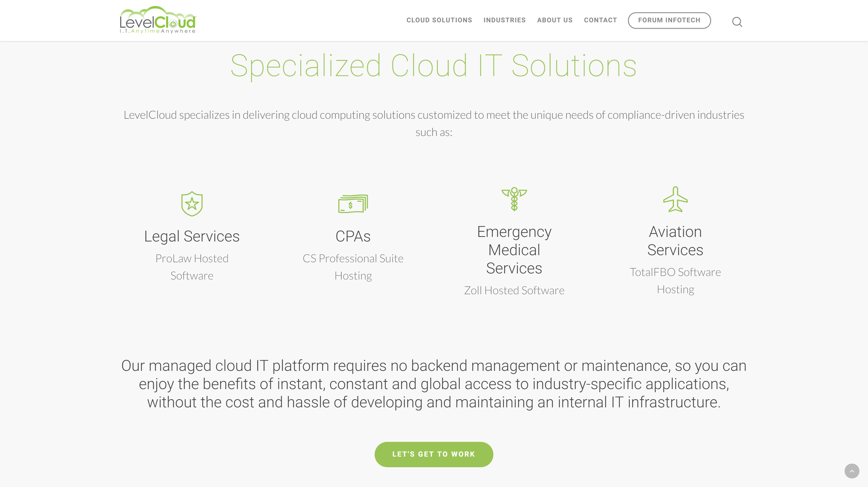Click the Emergency Medical caduceus icon

[x=514, y=199]
